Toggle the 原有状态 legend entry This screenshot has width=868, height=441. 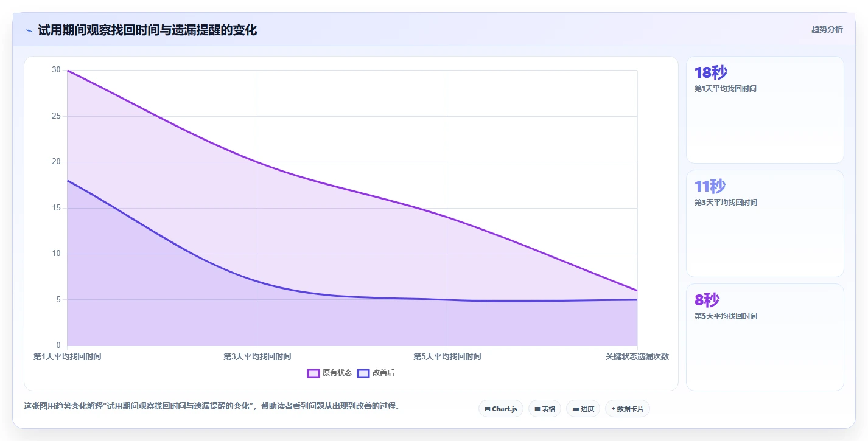(x=329, y=373)
